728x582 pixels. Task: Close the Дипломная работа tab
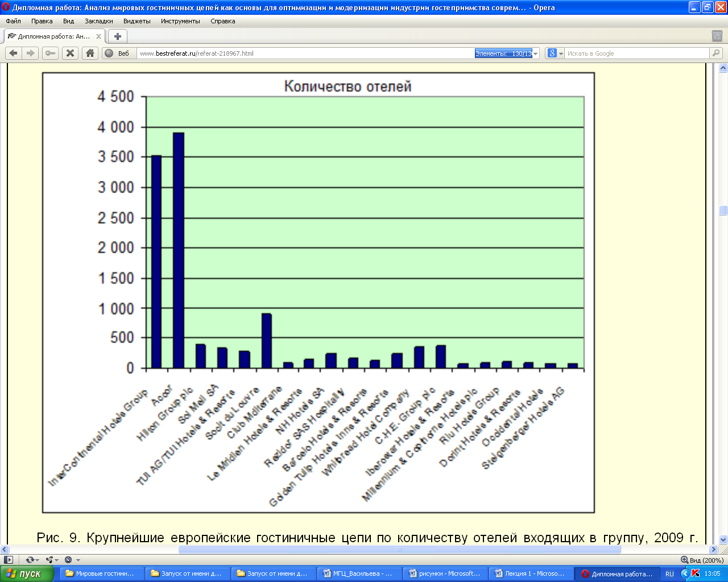98,36
